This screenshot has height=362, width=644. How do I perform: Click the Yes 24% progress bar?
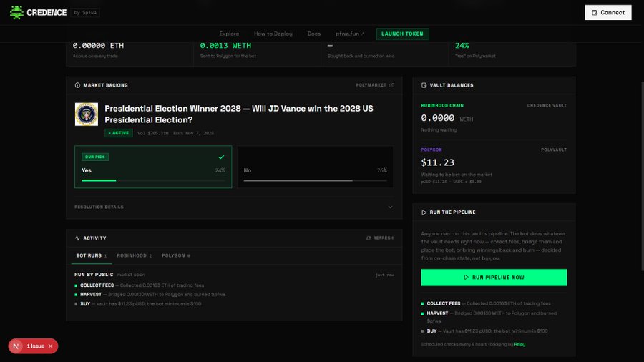click(153, 180)
